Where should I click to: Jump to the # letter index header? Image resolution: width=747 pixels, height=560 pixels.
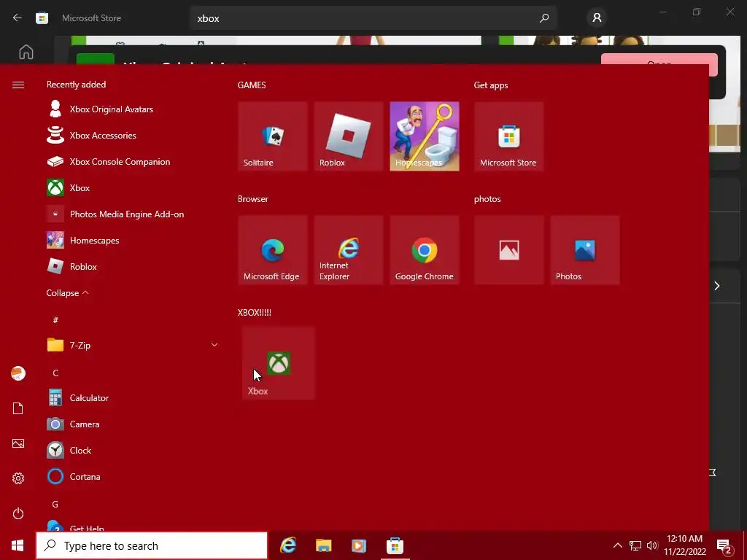click(55, 320)
